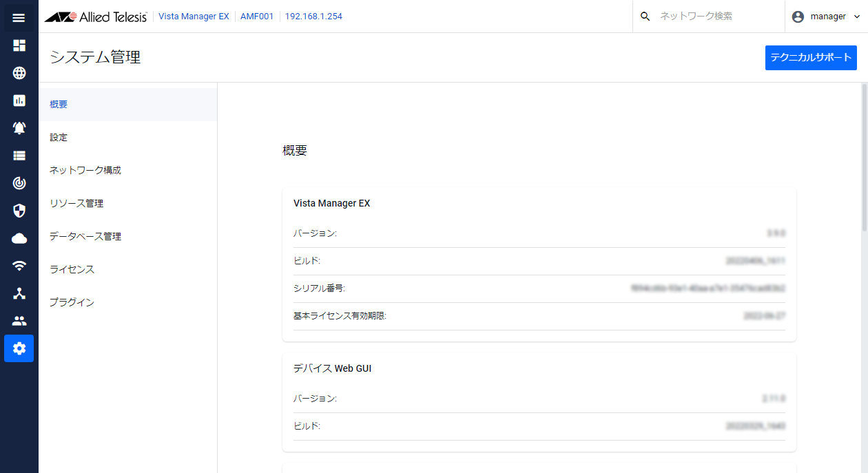The height and width of the screenshot is (473, 868).
Task: Select the 概要 menu item
Action: coord(128,105)
